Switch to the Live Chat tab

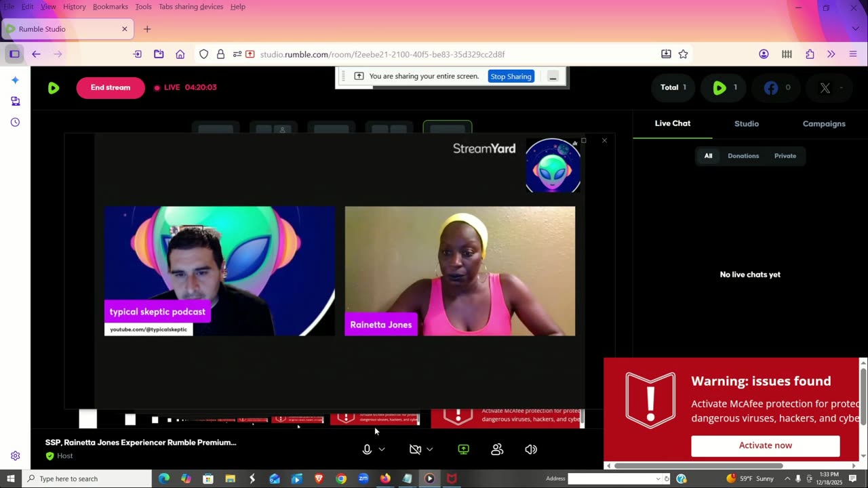(x=673, y=123)
